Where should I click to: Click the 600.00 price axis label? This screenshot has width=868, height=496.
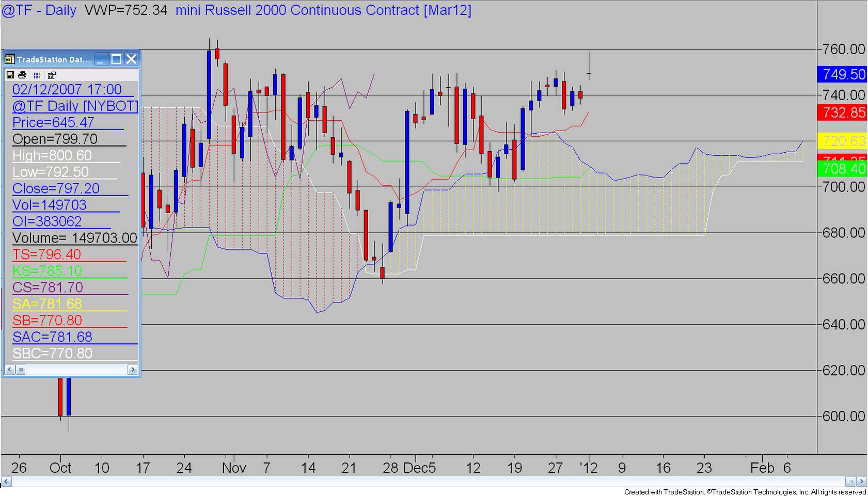point(844,417)
